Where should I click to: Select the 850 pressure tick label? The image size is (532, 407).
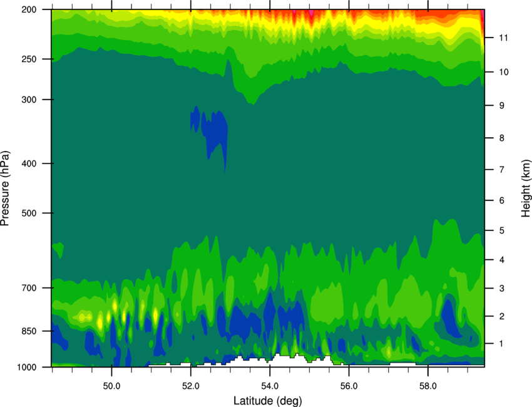click(29, 331)
